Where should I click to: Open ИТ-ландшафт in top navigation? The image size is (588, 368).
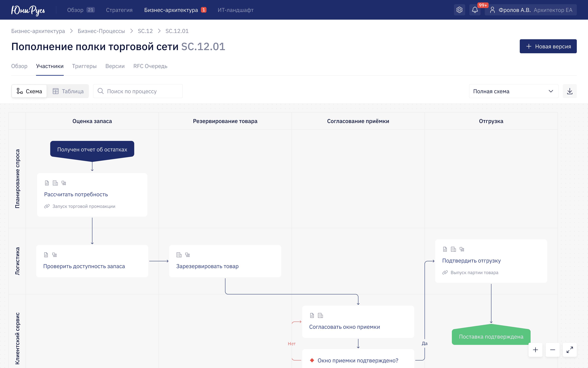(x=235, y=10)
